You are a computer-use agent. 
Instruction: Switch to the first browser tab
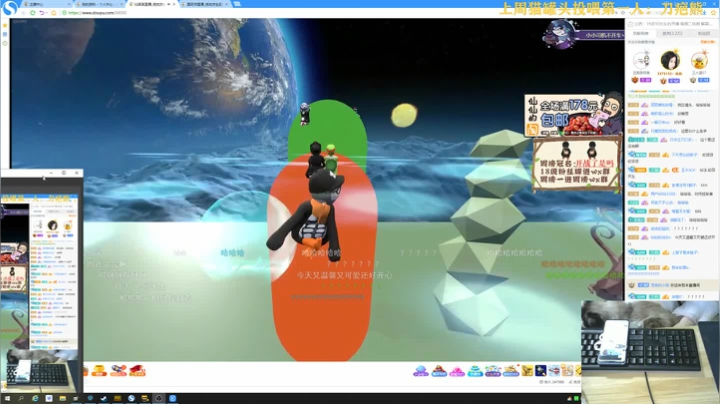point(47,4)
